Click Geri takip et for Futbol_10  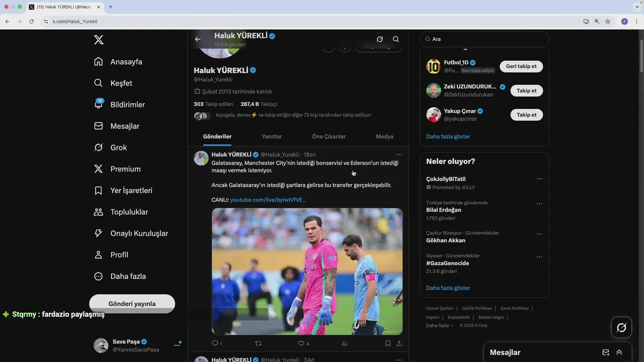(521, 66)
